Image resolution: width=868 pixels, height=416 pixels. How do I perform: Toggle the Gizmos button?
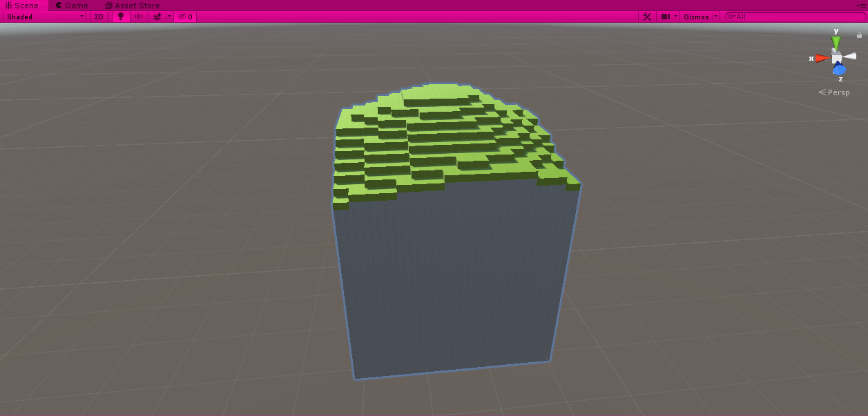(696, 17)
